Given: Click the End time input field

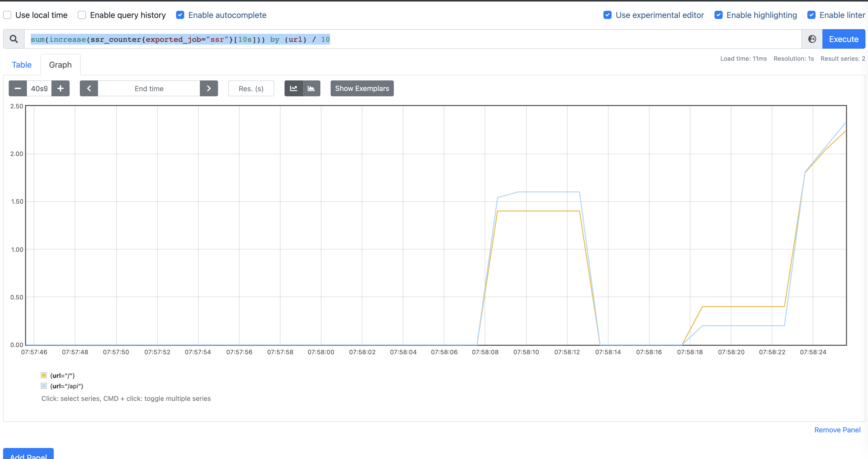Looking at the screenshot, I should tap(149, 88).
